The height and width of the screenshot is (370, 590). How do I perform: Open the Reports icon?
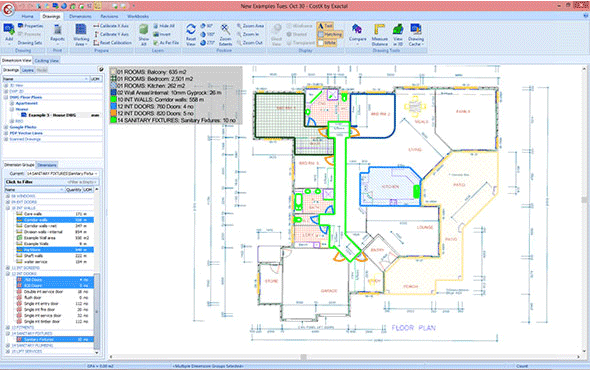[x=57, y=33]
